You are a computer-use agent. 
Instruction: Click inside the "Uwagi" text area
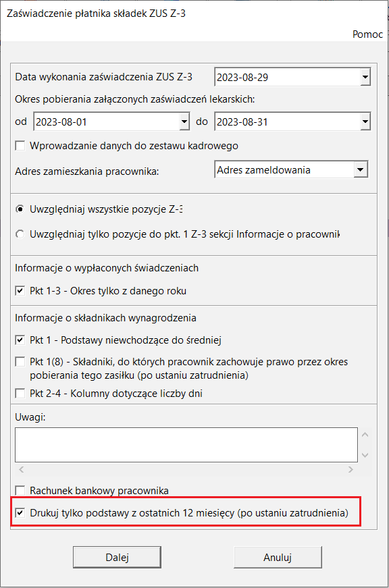point(186,444)
